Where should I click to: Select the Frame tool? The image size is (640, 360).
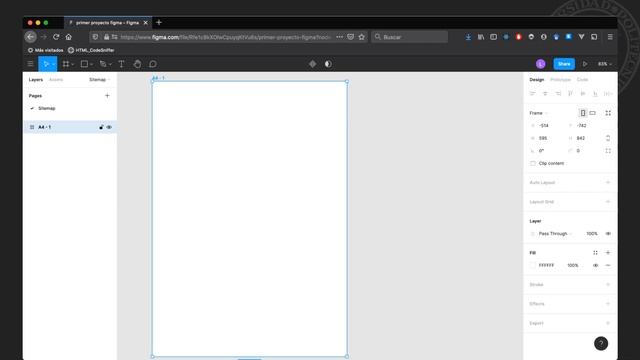tap(66, 64)
